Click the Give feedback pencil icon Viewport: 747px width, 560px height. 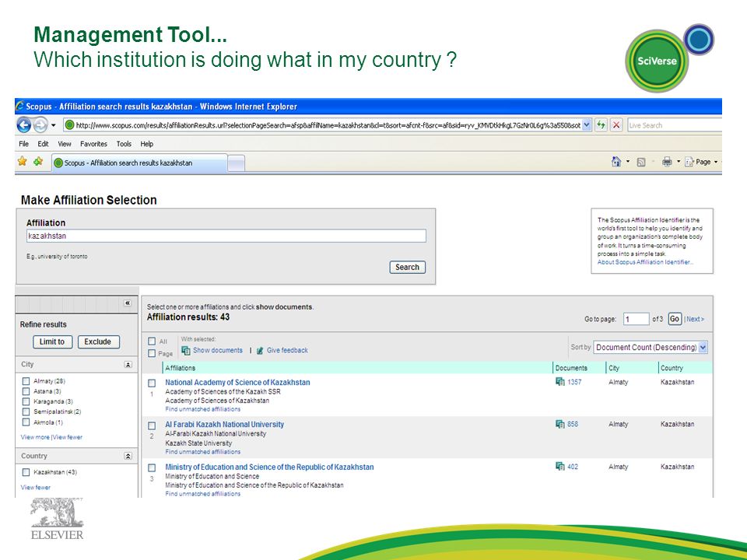pyautogui.click(x=260, y=351)
